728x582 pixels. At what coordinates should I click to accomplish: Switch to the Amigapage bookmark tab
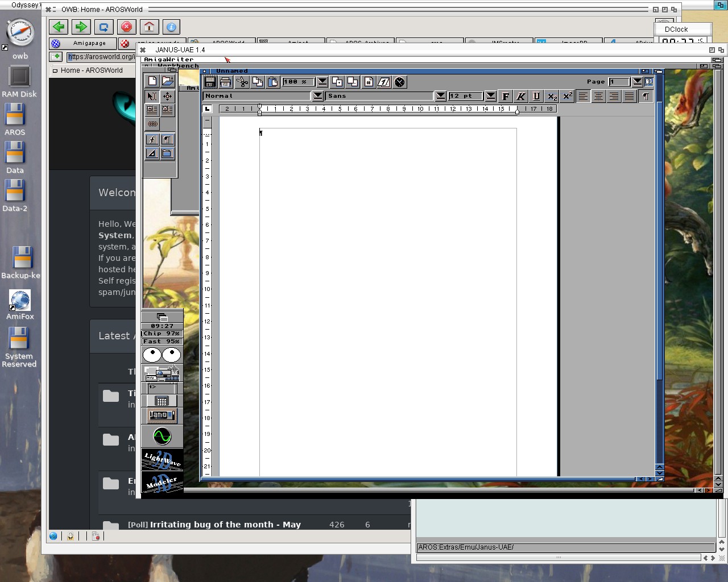(89, 43)
